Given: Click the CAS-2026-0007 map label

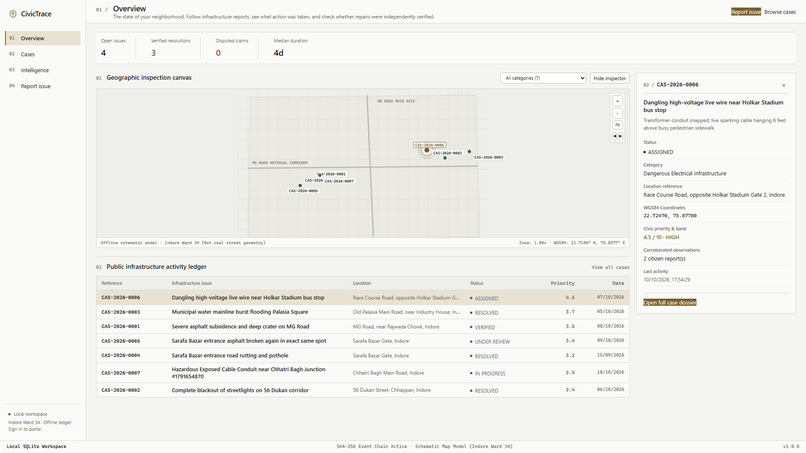Looking at the screenshot, I should (339, 181).
